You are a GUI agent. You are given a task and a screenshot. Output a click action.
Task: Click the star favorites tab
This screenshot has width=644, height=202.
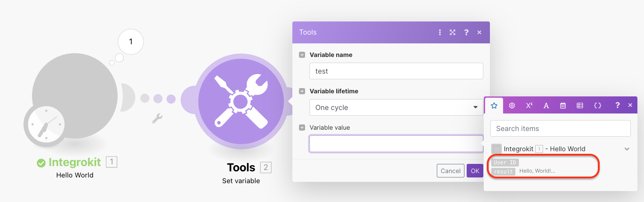[x=494, y=106]
